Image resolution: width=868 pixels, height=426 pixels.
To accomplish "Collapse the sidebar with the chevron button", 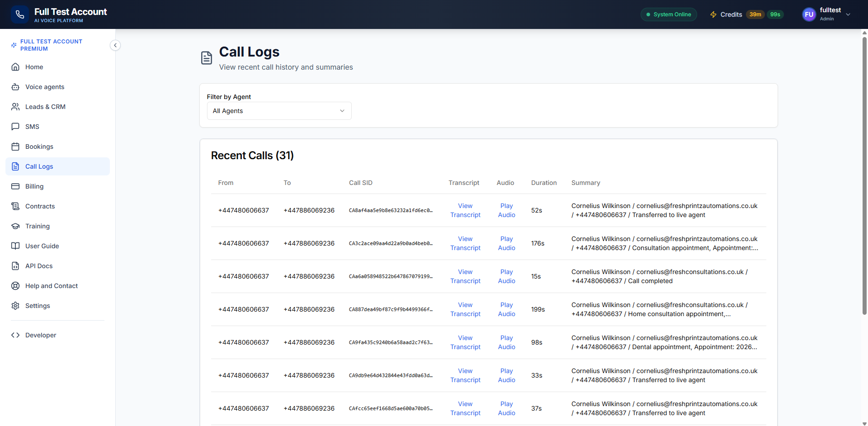I will (x=115, y=45).
